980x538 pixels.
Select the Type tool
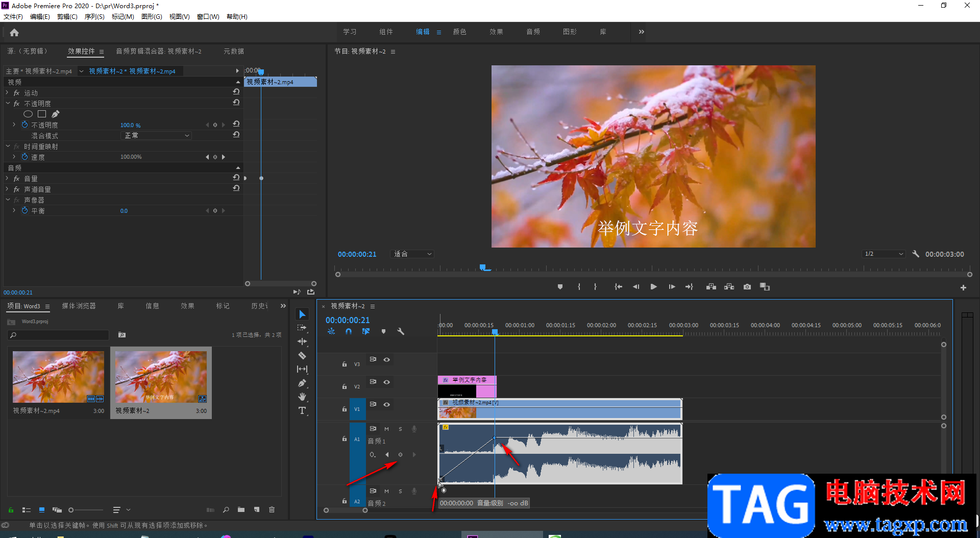pos(302,410)
